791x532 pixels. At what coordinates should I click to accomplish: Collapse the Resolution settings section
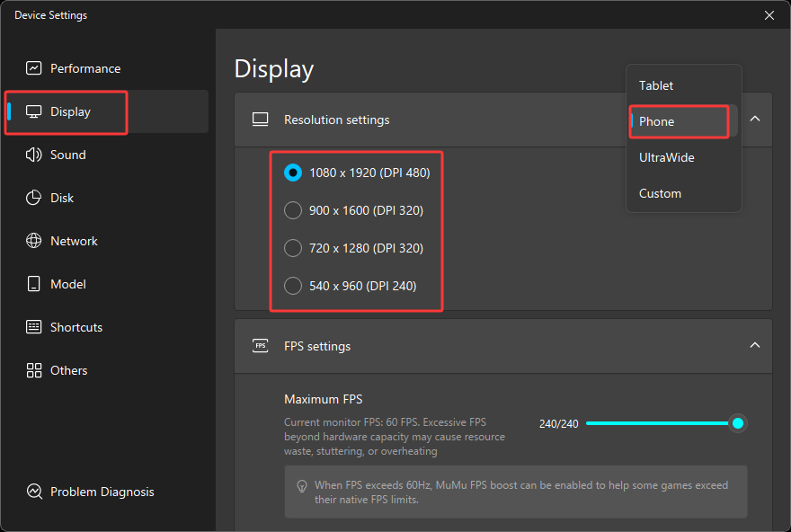755,119
